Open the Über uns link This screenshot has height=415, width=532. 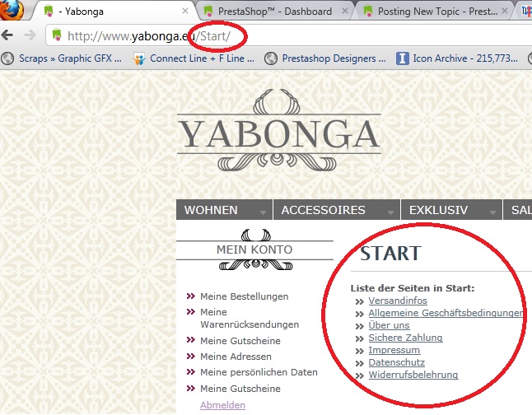point(390,325)
